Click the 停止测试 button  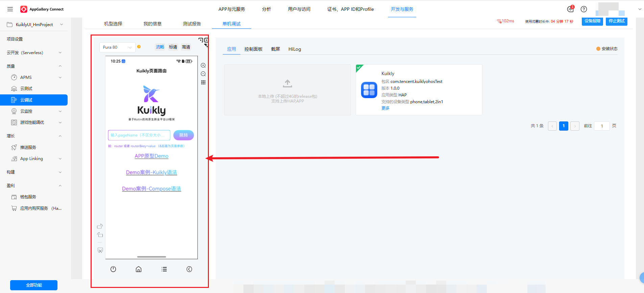point(617,21)
